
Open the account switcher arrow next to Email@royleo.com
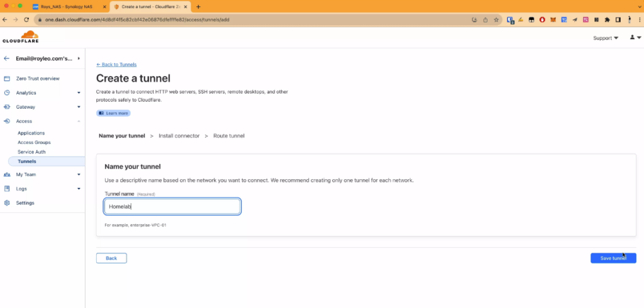click(x=79, y=58)
